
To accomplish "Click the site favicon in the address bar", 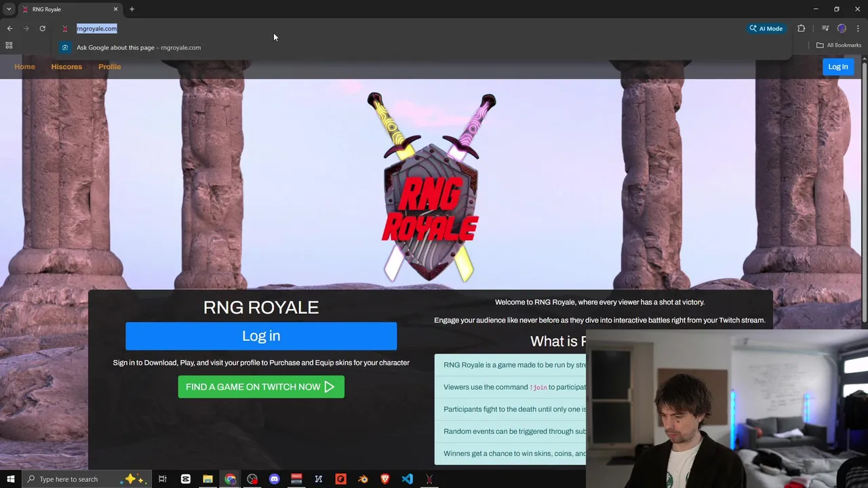I will [65, 28].
